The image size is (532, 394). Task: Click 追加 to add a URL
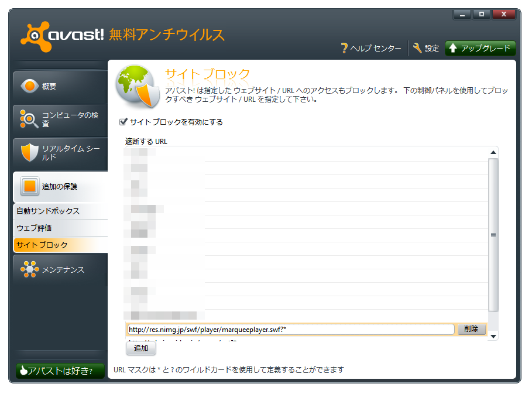point(141,348)
